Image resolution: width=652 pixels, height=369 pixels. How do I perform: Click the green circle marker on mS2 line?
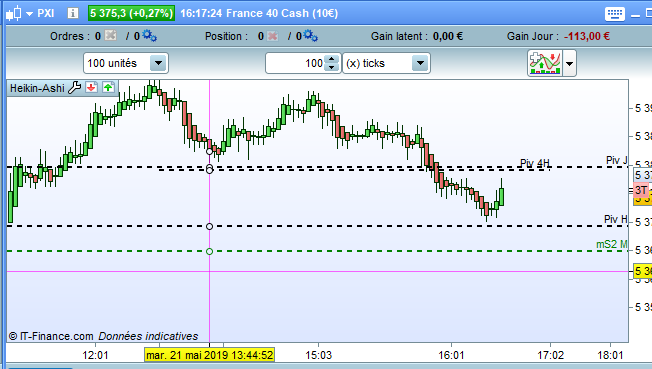coord(210,251)
